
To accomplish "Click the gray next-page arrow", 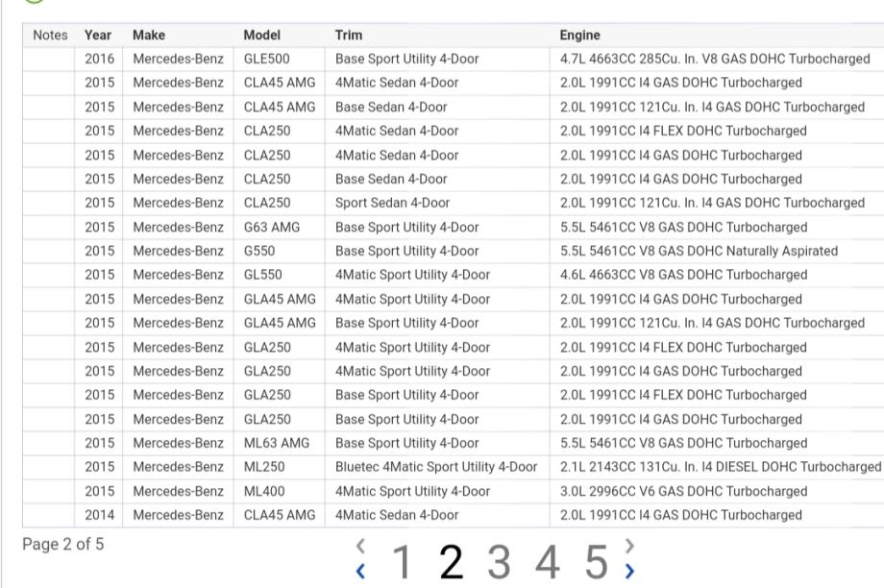I will point(629,546).
